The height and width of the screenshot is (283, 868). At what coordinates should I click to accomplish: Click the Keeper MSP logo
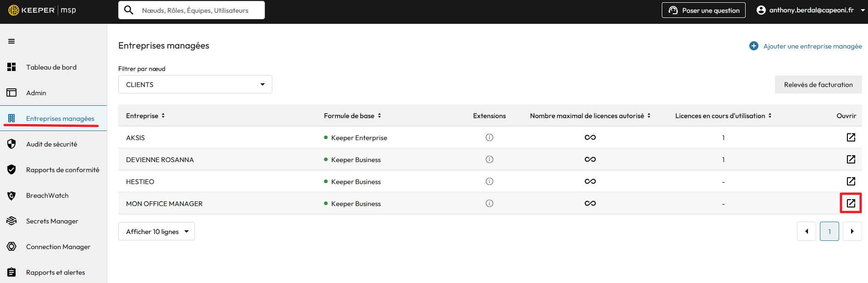pyautogui.click(x=42, y=10)
